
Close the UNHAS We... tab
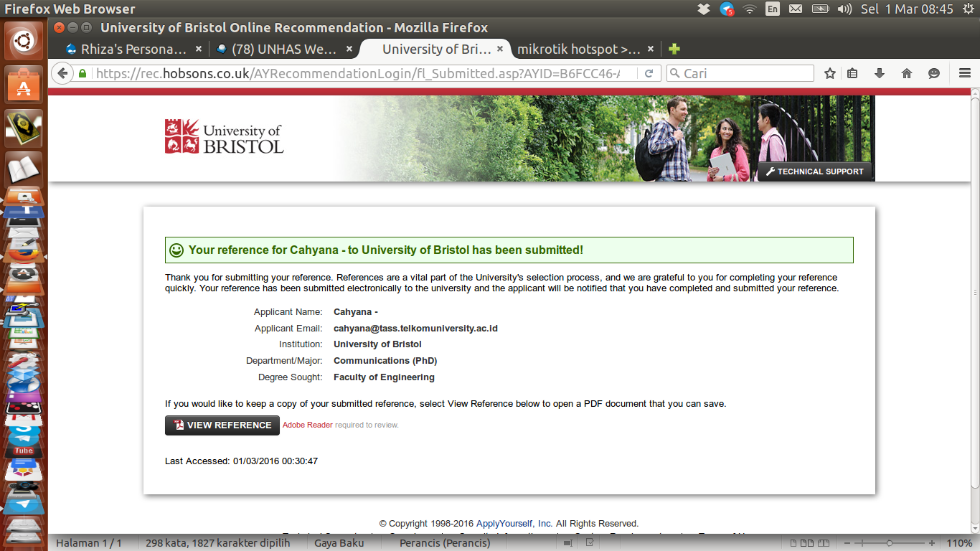tap(349, 49)
